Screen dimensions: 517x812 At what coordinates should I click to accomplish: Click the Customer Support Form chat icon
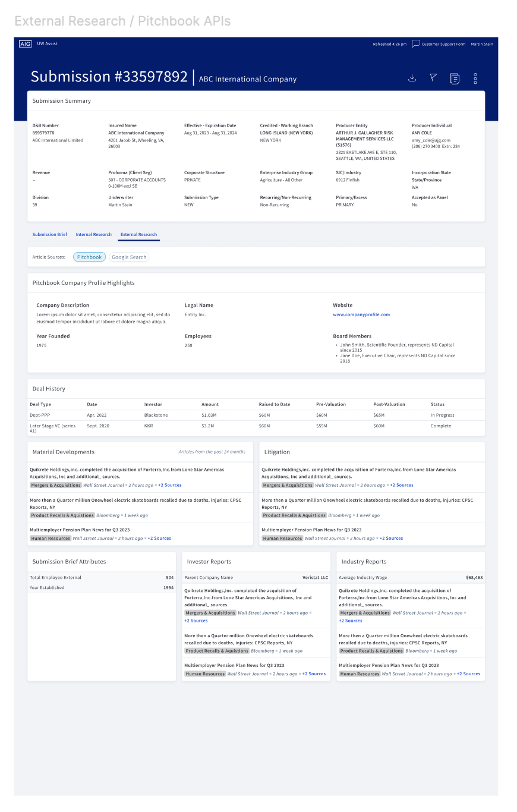[x=416, y=44]
